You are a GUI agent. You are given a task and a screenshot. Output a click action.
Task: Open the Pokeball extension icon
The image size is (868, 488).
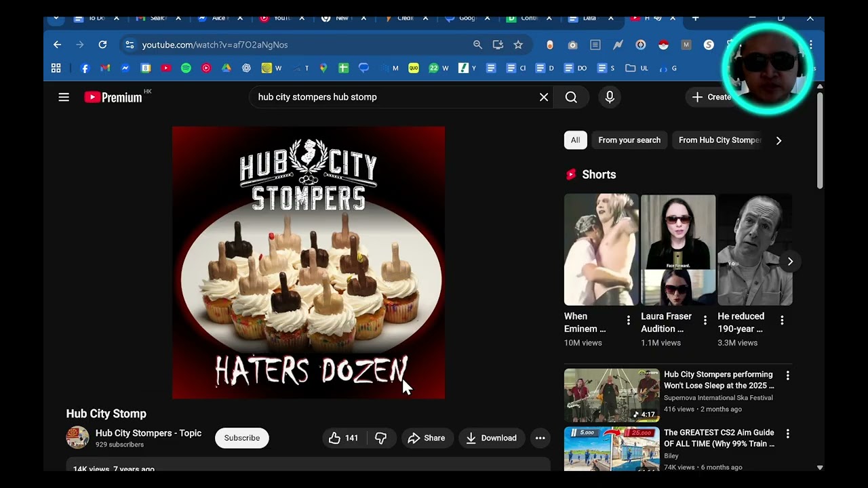point(663,45)
